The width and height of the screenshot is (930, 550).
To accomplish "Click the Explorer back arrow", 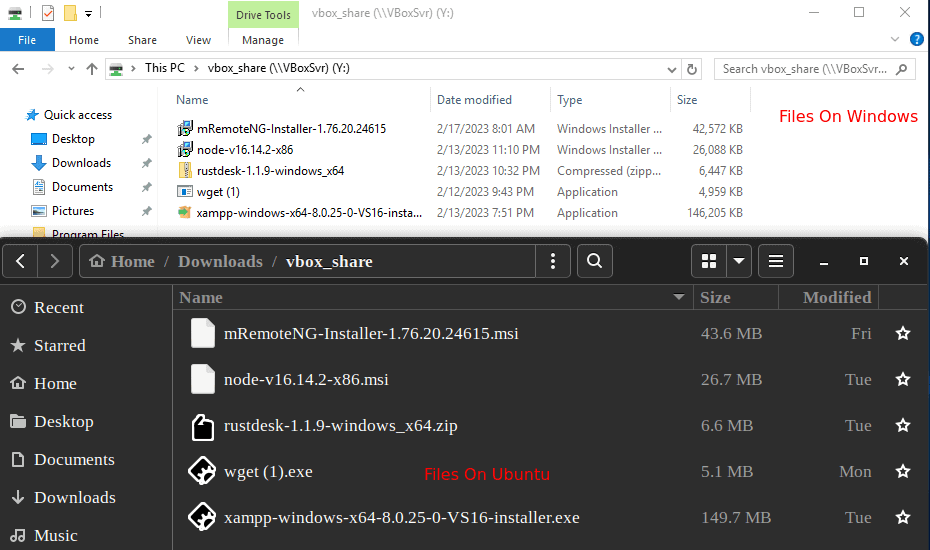I will click(x=18, y=69).
